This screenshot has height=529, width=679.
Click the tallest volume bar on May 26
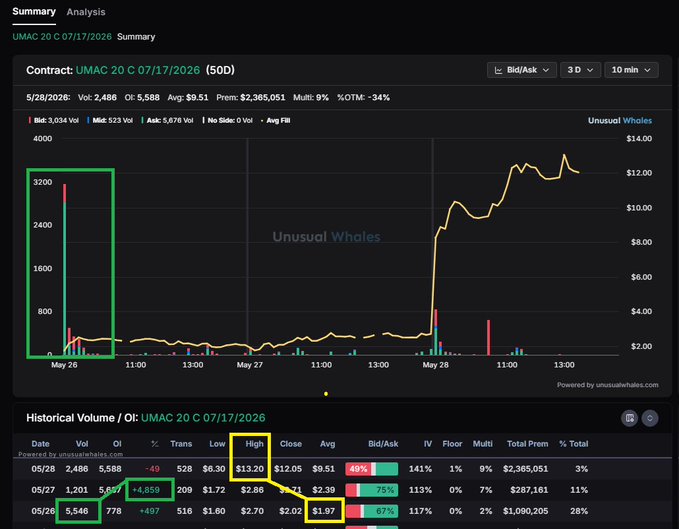click(65, 269)
